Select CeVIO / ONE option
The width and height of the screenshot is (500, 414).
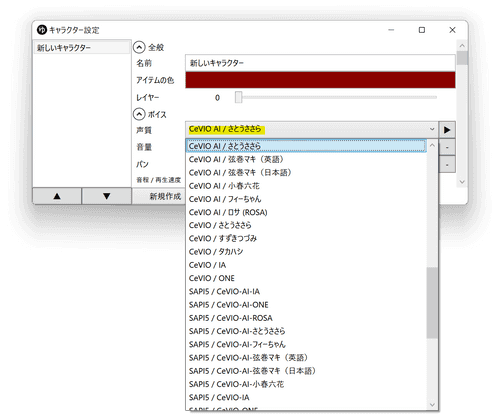(306, 278)
